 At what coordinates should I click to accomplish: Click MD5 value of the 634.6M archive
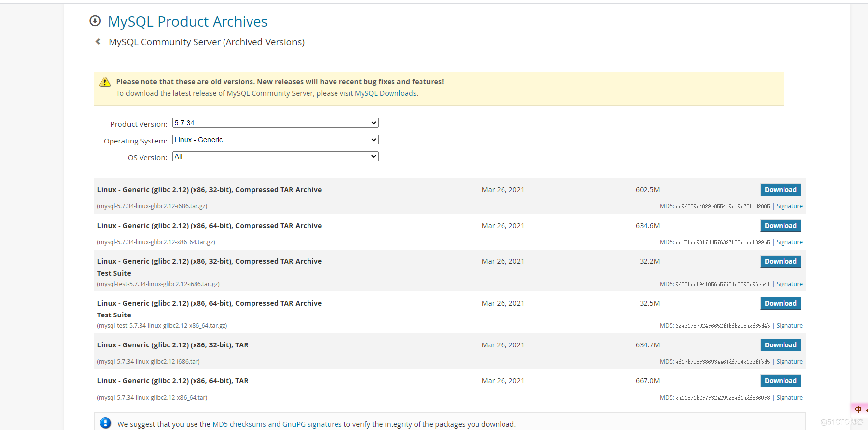(723, 242)
